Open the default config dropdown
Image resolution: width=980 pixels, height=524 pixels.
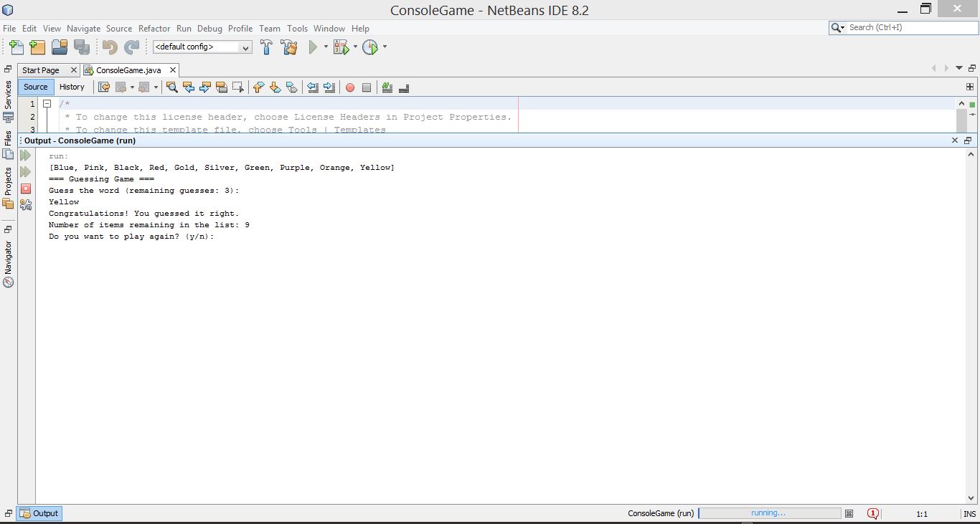[202, 47]
